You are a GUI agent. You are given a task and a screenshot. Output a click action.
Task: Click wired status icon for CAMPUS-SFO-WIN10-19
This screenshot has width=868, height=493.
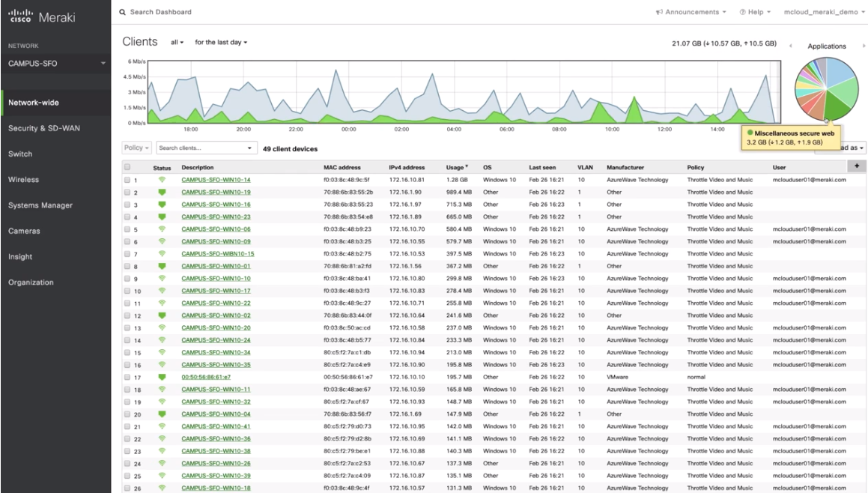coord(163,193)
